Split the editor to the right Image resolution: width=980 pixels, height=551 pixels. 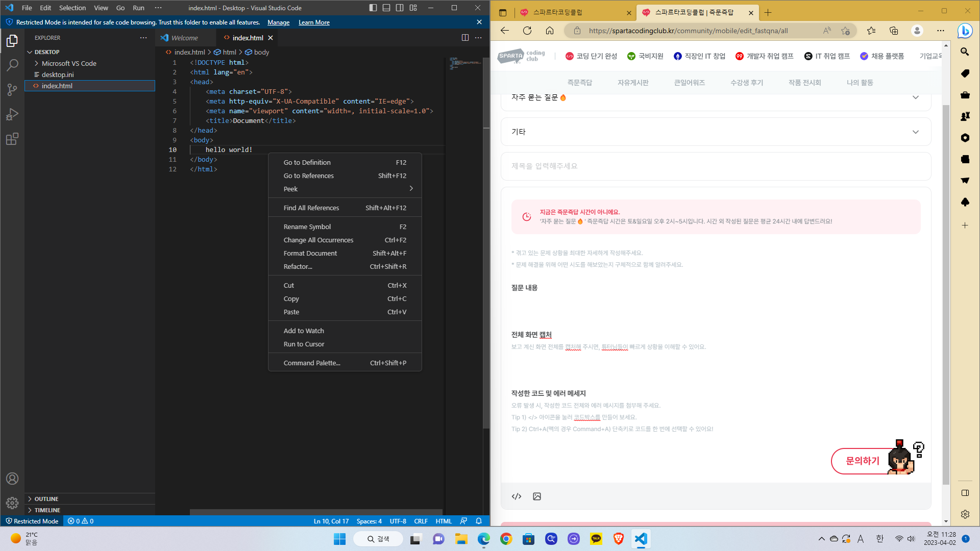[x=465, y=38]
